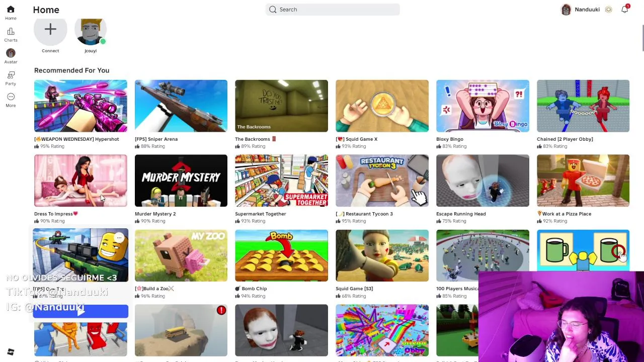The image size is (644, 362).
Task: Open the rainbow obby game thumbnail
Action: (382, 330)
